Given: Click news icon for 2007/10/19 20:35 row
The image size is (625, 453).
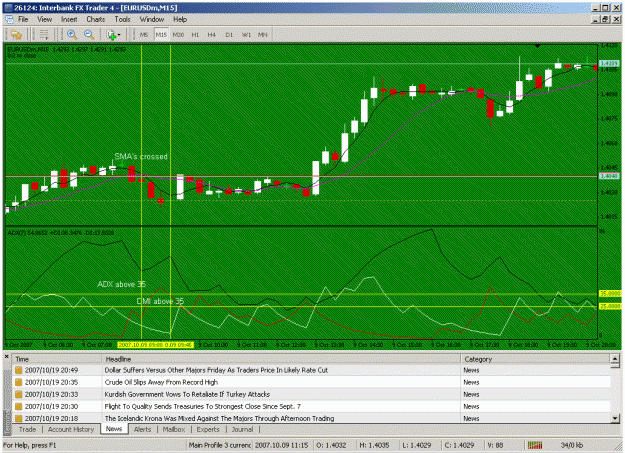Looking at the screenshot, I should tap(18, 382).
